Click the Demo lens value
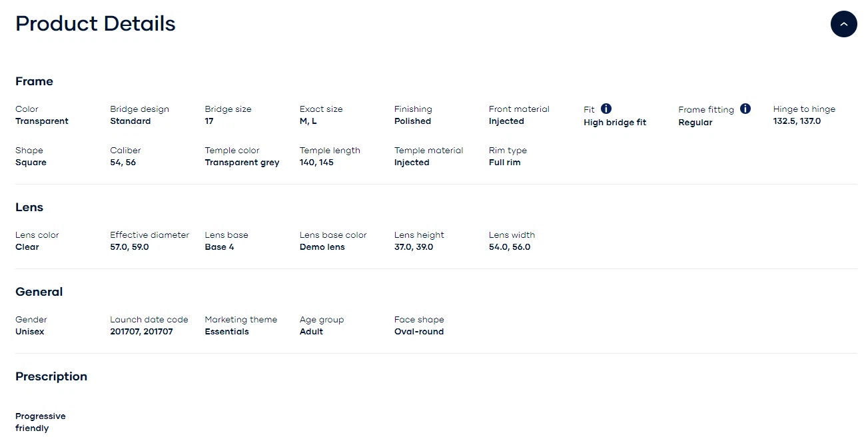The image size is (868, 441). tap(322, 247)
